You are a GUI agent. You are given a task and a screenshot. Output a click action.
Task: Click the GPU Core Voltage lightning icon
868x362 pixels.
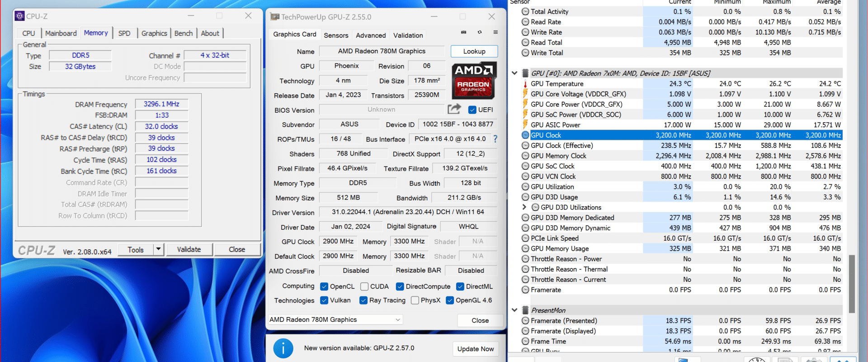[x=525, y=94]
